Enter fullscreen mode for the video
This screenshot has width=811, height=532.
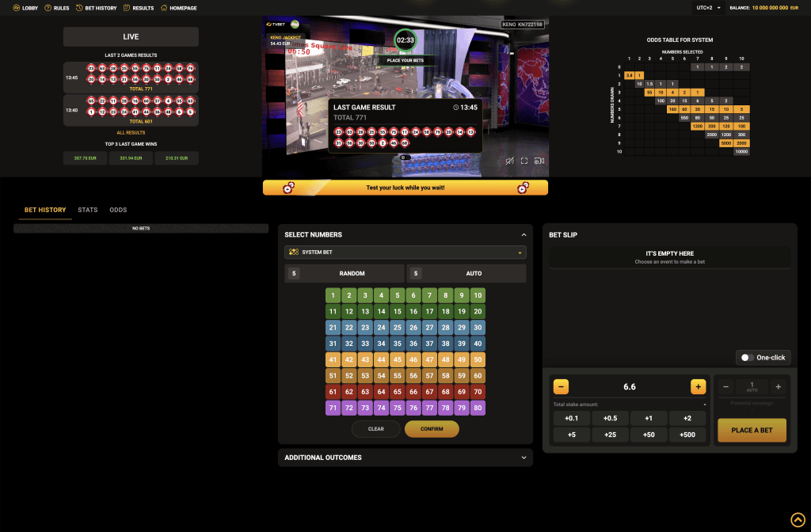tap(524, 161)
